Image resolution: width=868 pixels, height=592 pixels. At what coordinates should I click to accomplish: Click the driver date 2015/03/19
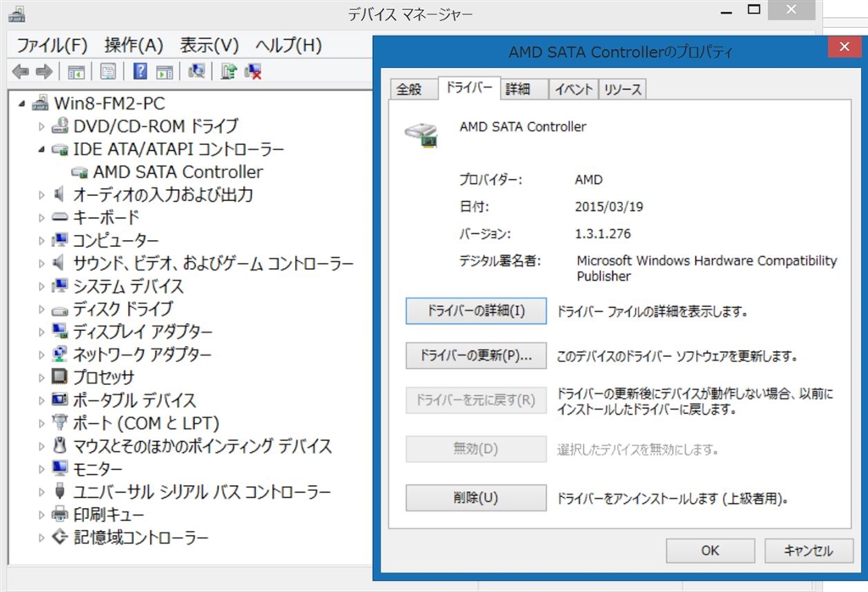click(609, 207)
